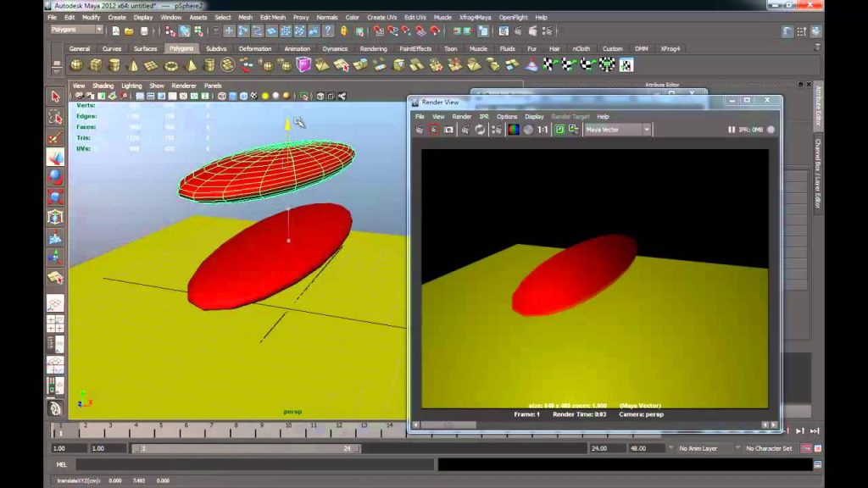Click the Snapshot camera icon in Render View
The image size is (868, 488).
coord(448,130)
